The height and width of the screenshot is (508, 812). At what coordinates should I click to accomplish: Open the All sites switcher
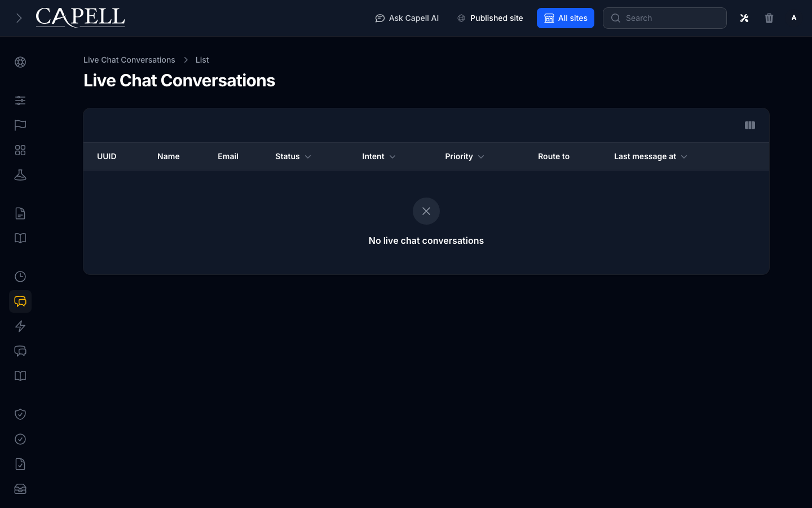pyautogui.click(x=566, y=18)
